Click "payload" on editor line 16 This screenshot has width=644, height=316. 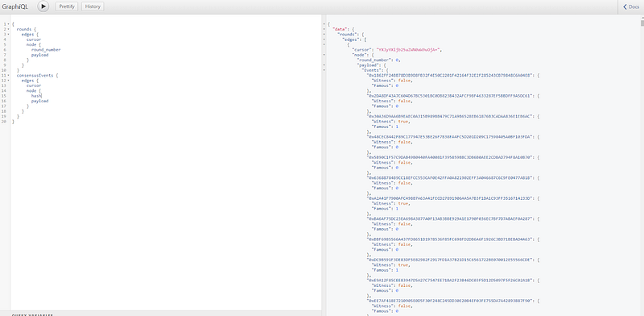pos(39,101)
